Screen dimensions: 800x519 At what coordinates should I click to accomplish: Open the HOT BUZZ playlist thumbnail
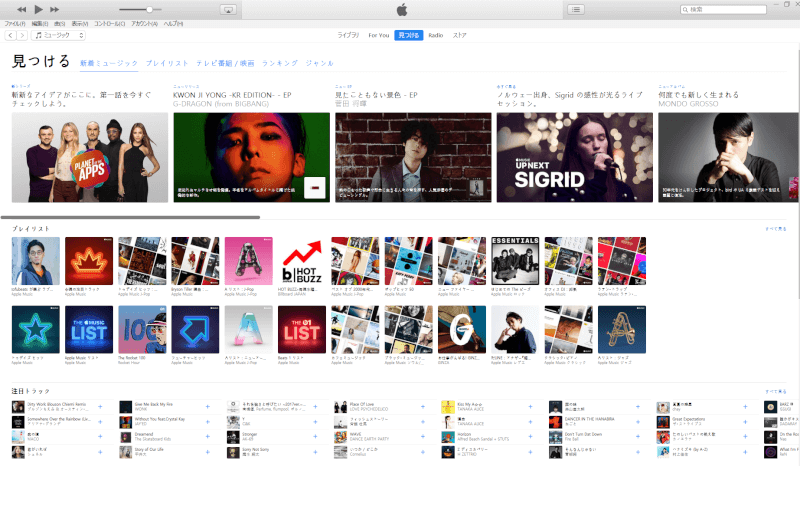click(301, 261)
